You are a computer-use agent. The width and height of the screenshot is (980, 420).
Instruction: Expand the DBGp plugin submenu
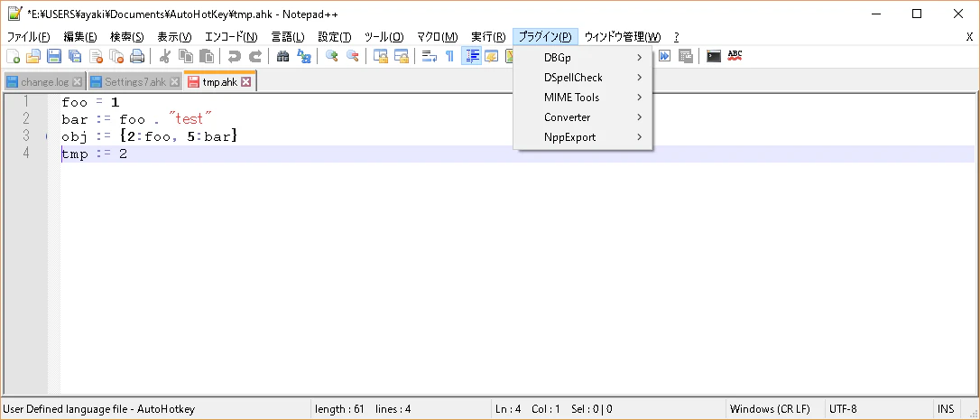coord(583,58)
